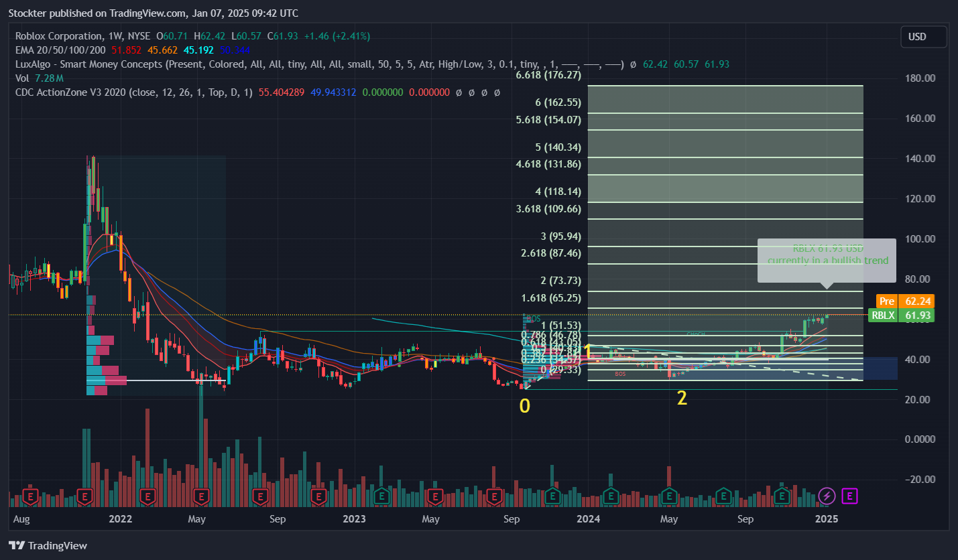Click the 2022 time axis label

click(120, 519)
